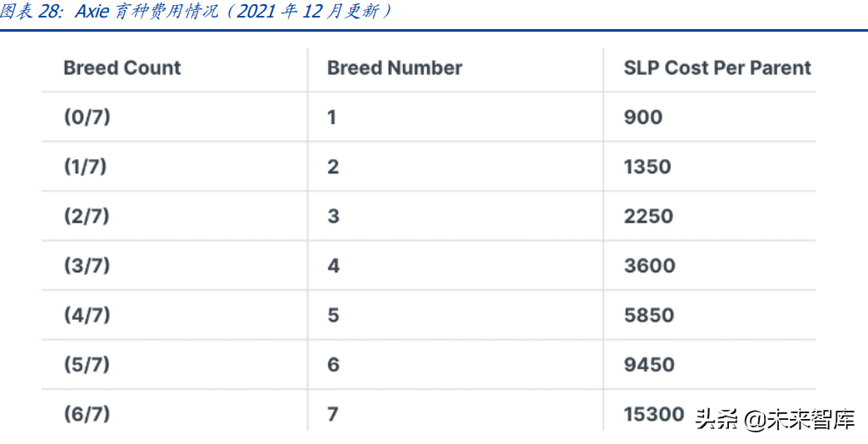Click the 9450 SLP cost value
868x444 pixels.
(x=649, y=365)
